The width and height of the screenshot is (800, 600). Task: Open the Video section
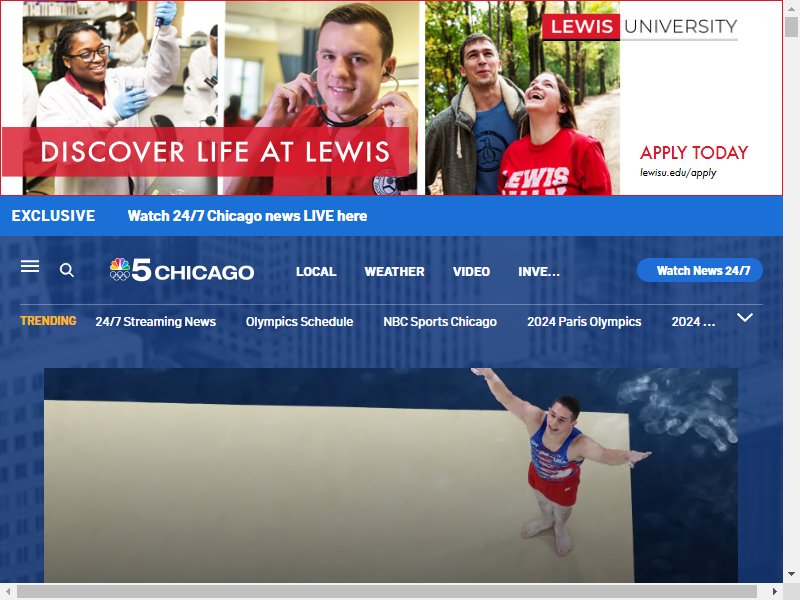click(x=471, y=271)
